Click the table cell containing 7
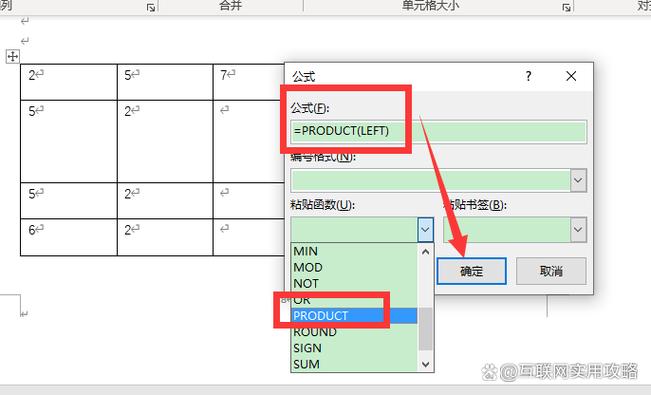Viewport: 651px width, 395px height. 249,82
